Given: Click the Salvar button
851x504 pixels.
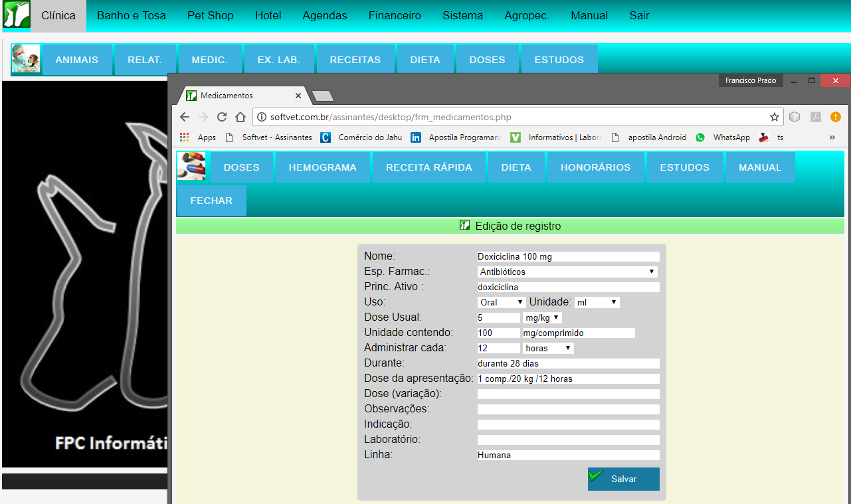Looking at the screenshot, I should 623,479.
